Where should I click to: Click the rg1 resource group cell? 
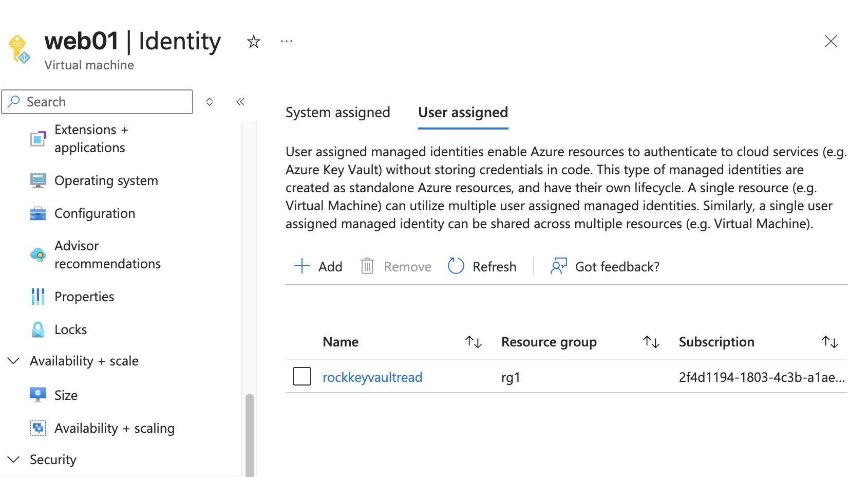(511, 377)
